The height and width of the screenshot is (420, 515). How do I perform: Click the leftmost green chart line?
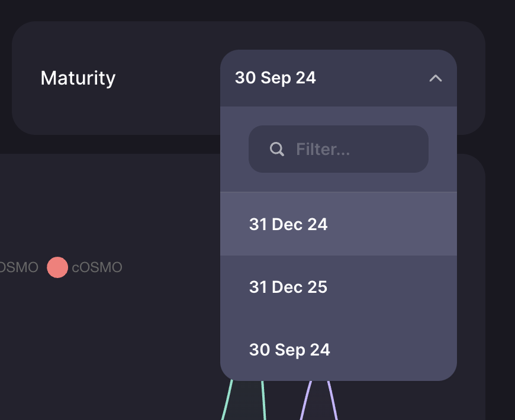227,400
